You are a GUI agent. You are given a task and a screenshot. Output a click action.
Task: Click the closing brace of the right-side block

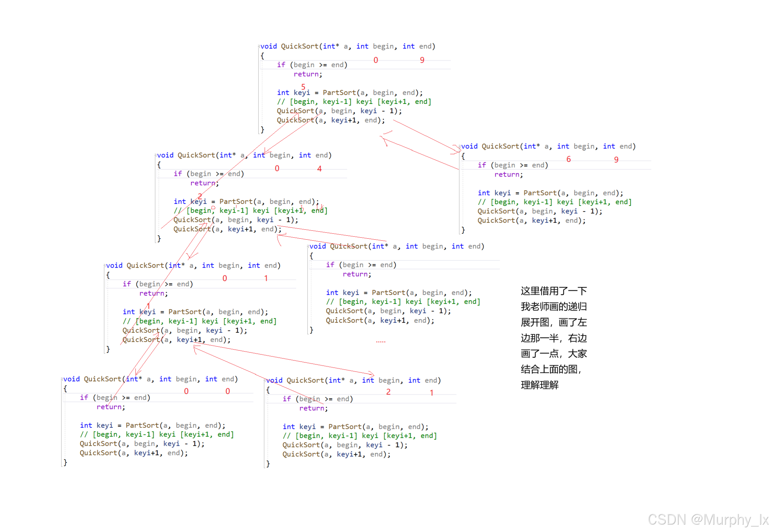[x=463, y=230]
